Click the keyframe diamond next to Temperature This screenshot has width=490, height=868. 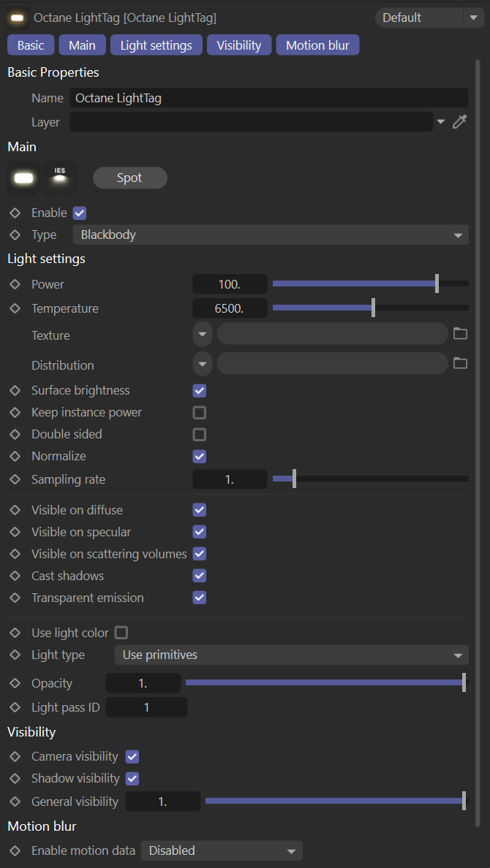pos(15,308)
